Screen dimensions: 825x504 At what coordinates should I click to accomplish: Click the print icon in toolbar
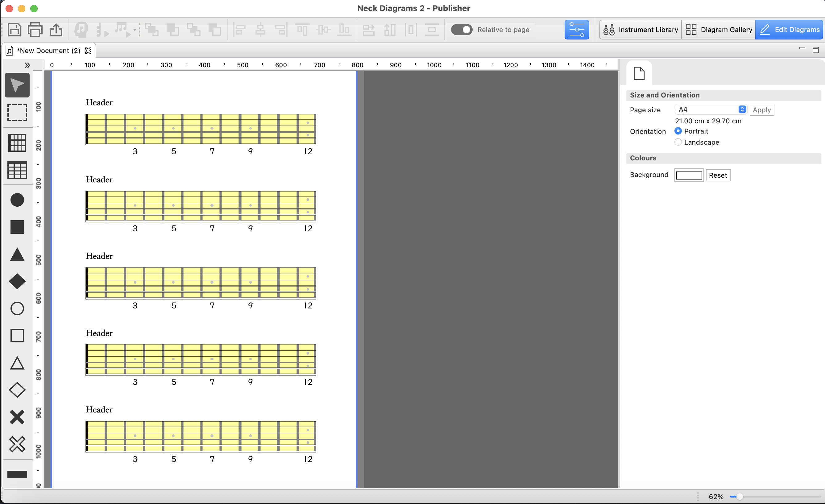coord(35,30)
